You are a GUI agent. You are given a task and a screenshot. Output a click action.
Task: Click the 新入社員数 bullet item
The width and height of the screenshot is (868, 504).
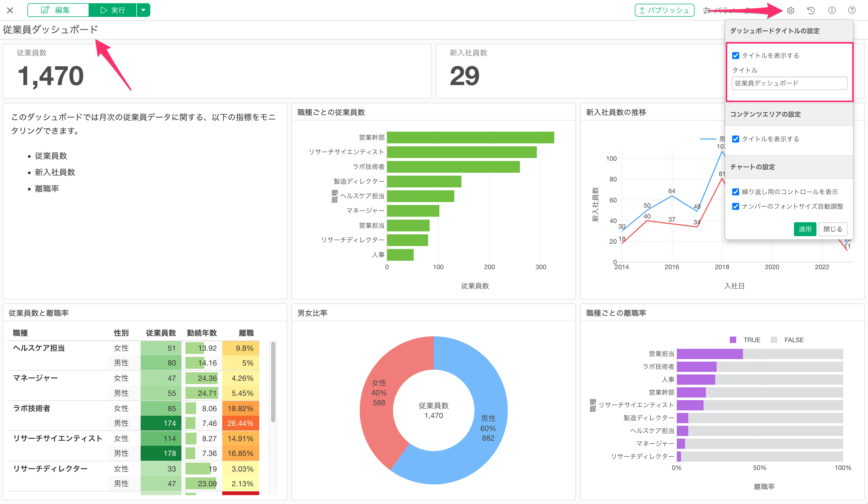[x=55, y=172]
